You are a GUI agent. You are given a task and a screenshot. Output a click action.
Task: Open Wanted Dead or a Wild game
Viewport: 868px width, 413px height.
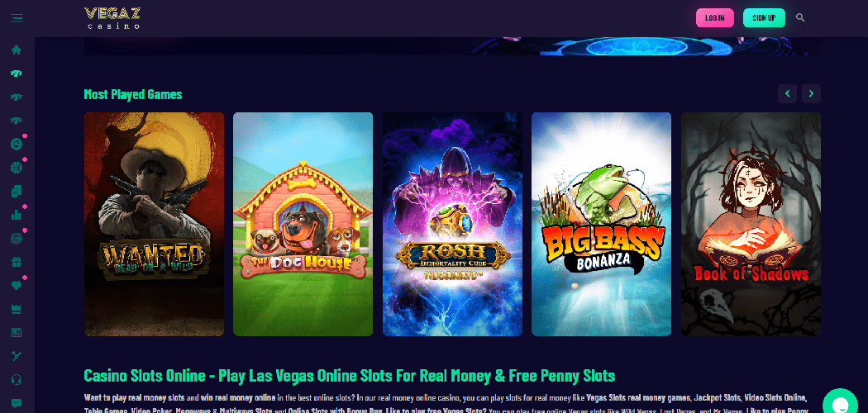pyautogui.click(x=154, y=224)
